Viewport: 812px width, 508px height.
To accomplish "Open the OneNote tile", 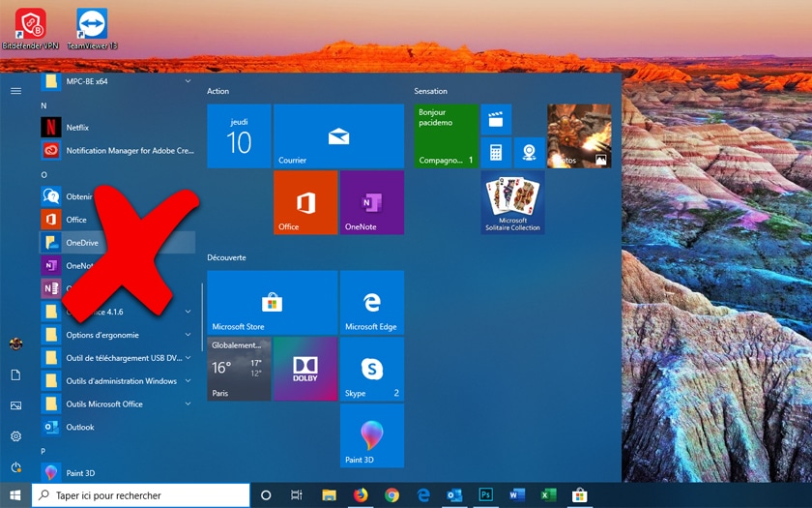I will 371,202.
